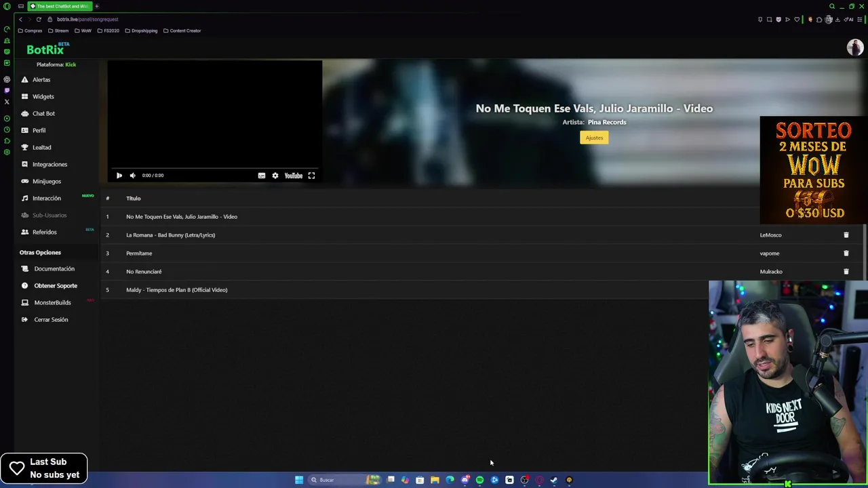Open Interacción sidebar entry
The width and height of the screenshot is (868, 488).
pyautogui.click(x=46, y=199)
